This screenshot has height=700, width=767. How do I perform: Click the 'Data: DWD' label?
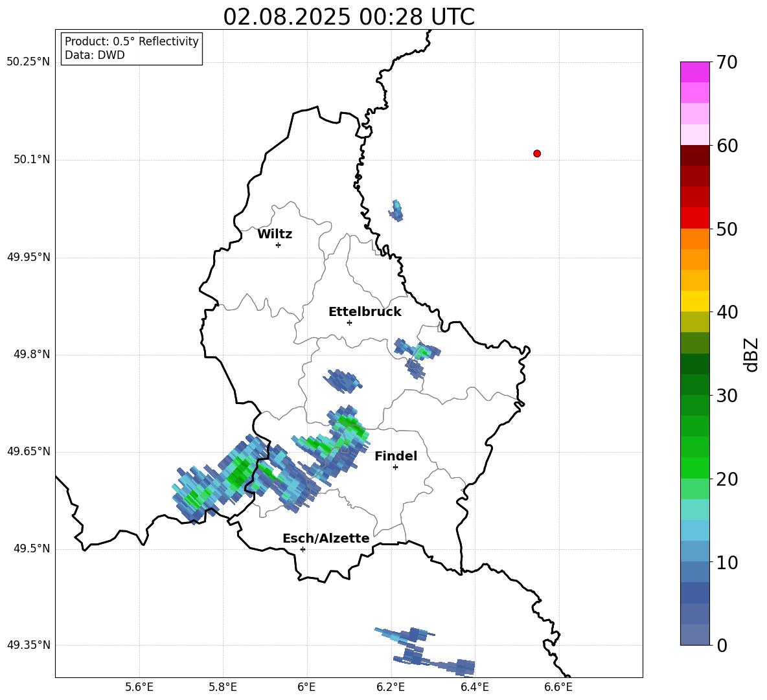coord(95,55)
